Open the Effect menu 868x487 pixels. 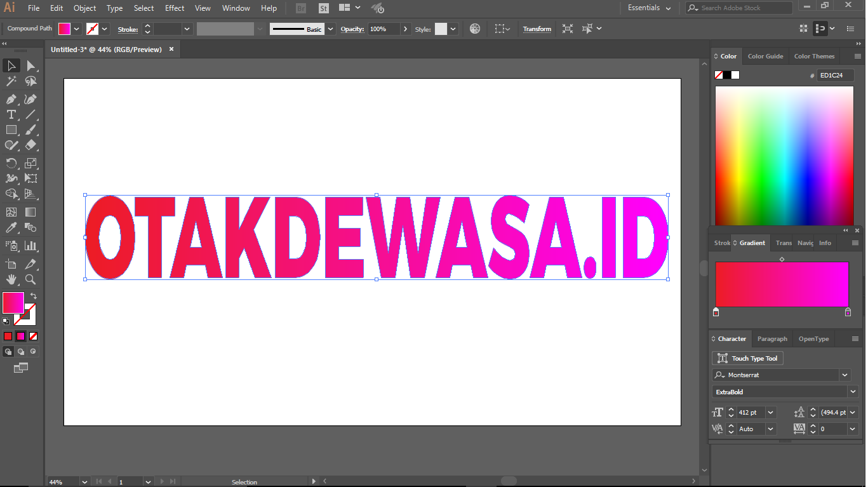(x=175, y=8)
